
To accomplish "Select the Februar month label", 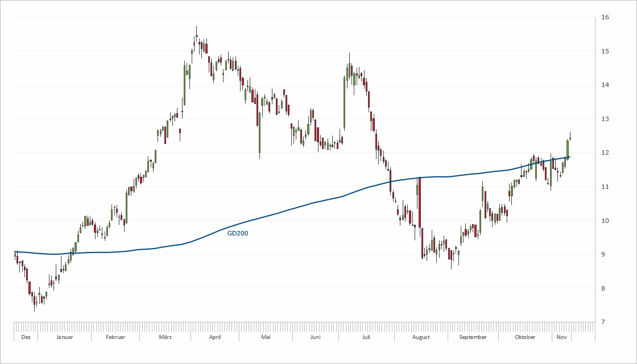I will [x=115, y=337].
